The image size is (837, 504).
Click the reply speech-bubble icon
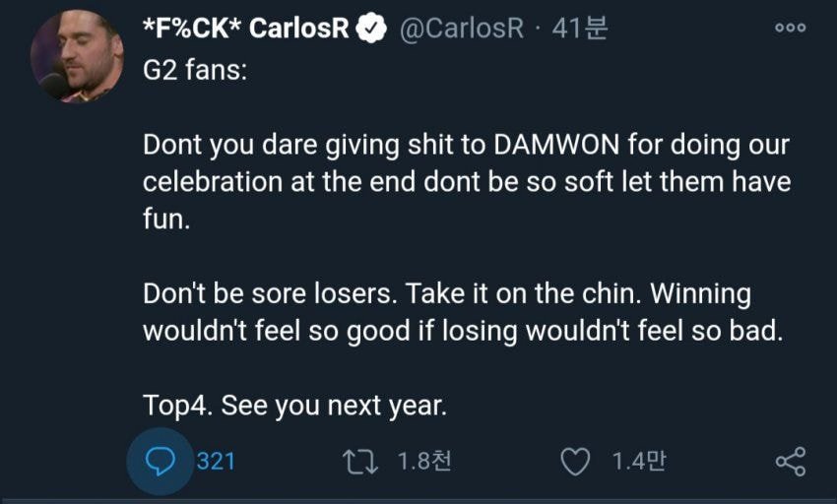[160, 460]
